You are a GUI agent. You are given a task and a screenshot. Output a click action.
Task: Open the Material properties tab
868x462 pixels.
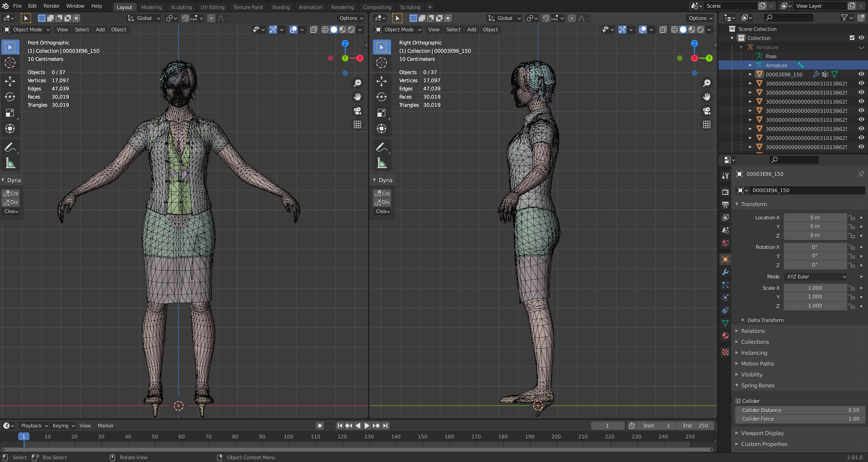[x=725, y=336]
